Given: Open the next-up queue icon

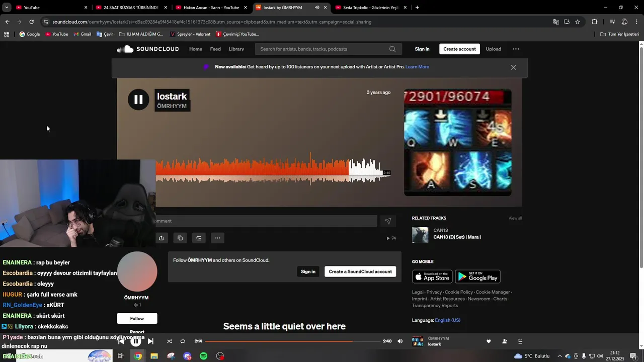Looking at the screenshot, I should pos(520,341).
